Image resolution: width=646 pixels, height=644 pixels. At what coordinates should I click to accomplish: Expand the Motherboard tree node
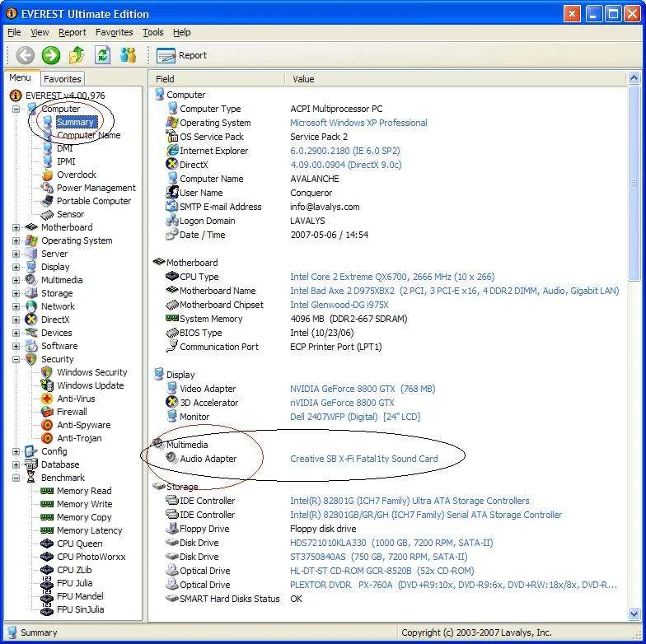[x=16, y=227]
